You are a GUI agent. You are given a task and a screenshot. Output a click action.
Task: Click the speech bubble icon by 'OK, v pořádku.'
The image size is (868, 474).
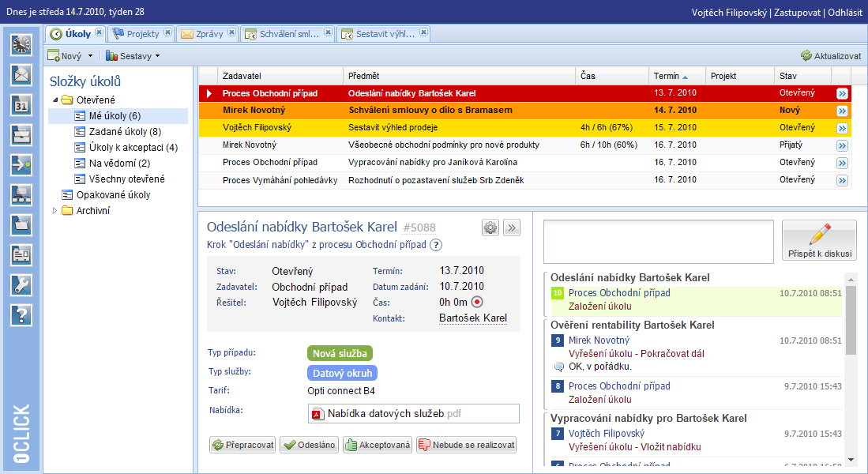[x=558, y=367]
